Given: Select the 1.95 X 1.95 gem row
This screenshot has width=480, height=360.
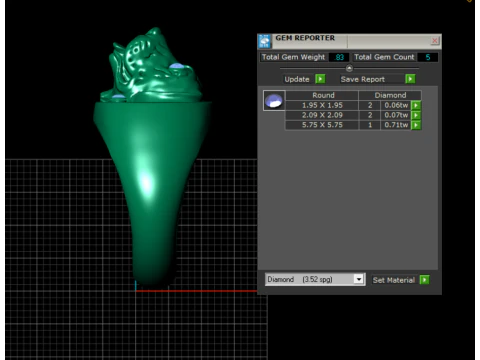Looking at the screenshot, I should coord(353,105).
